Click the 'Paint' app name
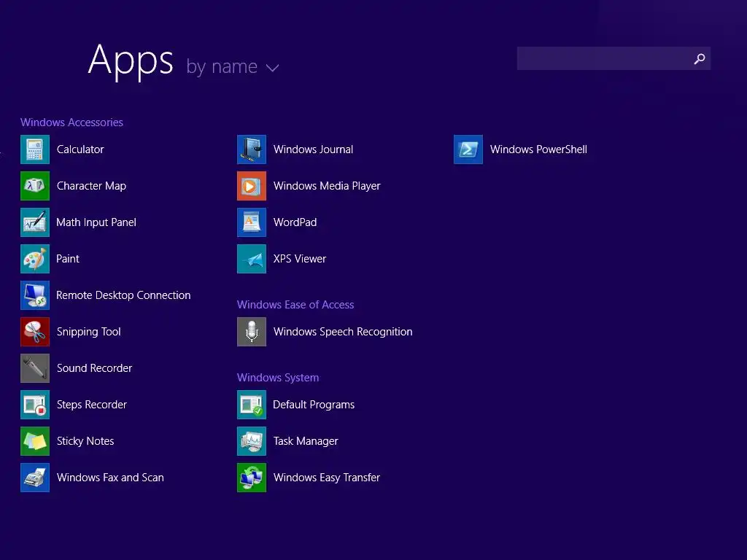 coord(68,259)
